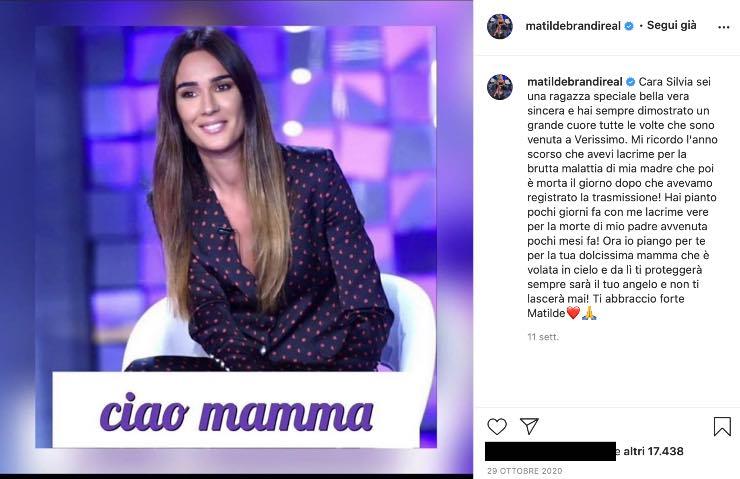The width and height of the screenshot is (740, 479).
Task: Open the header profile picture avatar
Action: tap(500, 26)
